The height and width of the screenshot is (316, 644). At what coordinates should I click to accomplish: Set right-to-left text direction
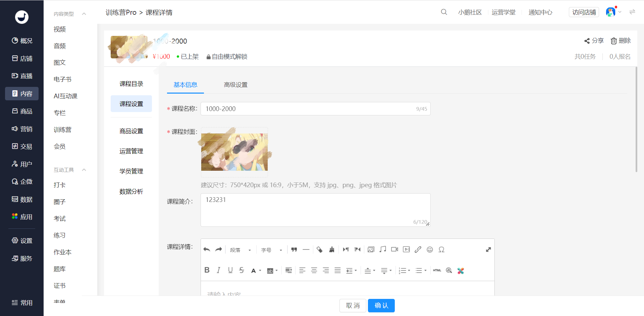[358, 250]
